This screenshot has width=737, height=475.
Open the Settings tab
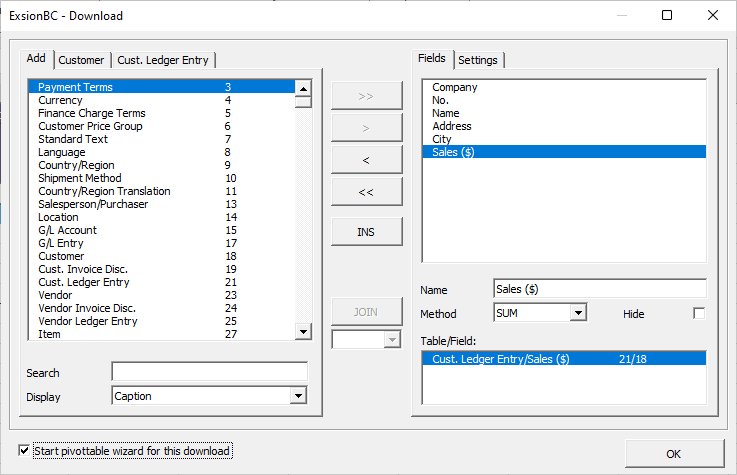tap(478, 60)
